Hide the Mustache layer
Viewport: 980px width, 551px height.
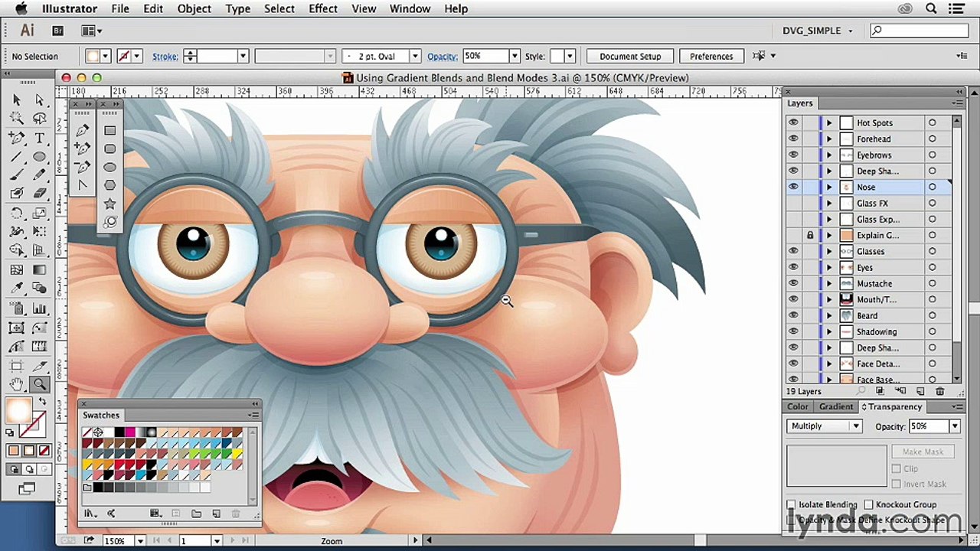tap(793, 283)
